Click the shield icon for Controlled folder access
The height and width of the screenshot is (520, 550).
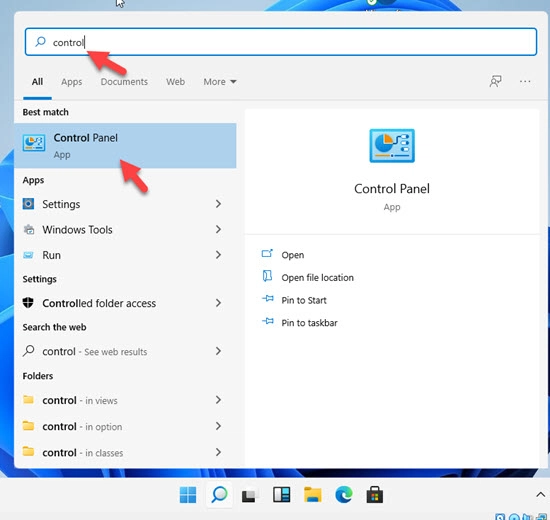(28, 302)
